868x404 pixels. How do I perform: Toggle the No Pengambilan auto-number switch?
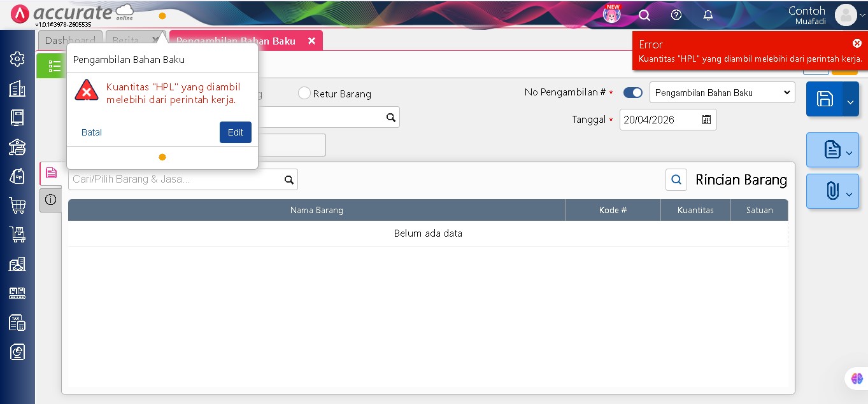(632, 93)
